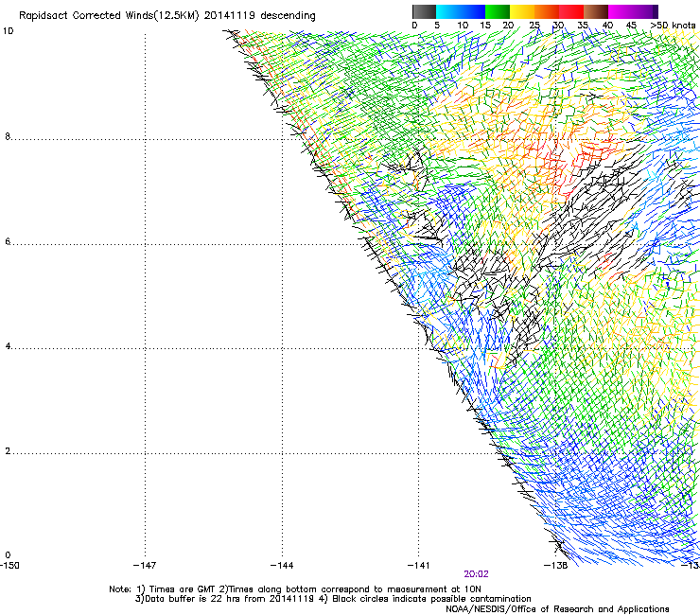Image resolution: width=700 pixels, height=615 pixels.
Task: Click the legend number 25
Action: pyautogui.click(x=534, y=26)
